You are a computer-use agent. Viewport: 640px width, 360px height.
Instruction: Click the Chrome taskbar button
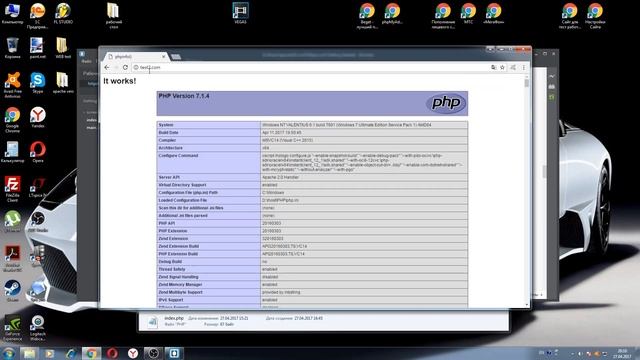click(x=91, y=353)
